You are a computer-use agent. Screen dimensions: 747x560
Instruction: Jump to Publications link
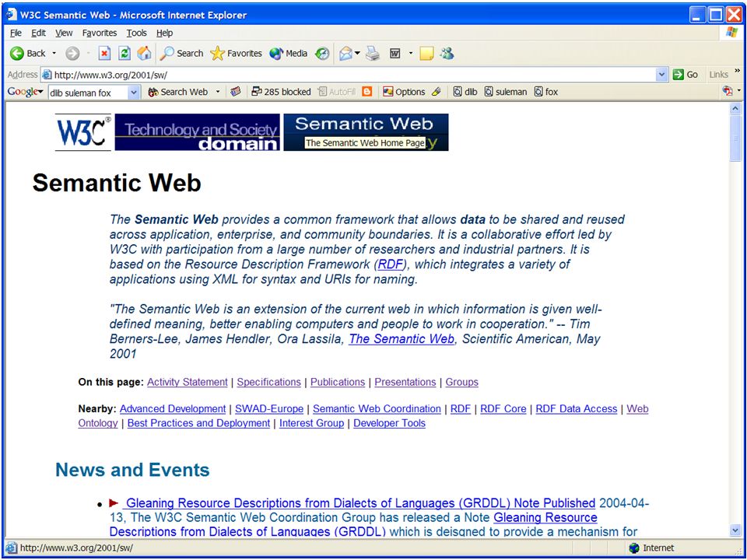click(x=338, y=382)
